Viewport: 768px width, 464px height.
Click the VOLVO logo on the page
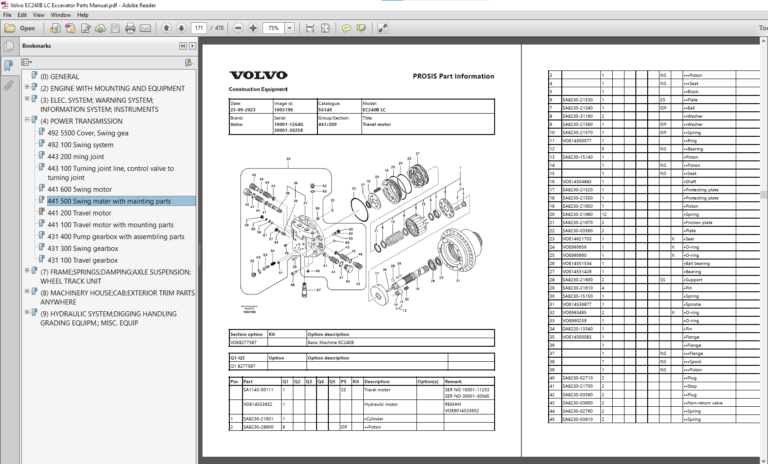pyautogui.click(x=258, y=75)
